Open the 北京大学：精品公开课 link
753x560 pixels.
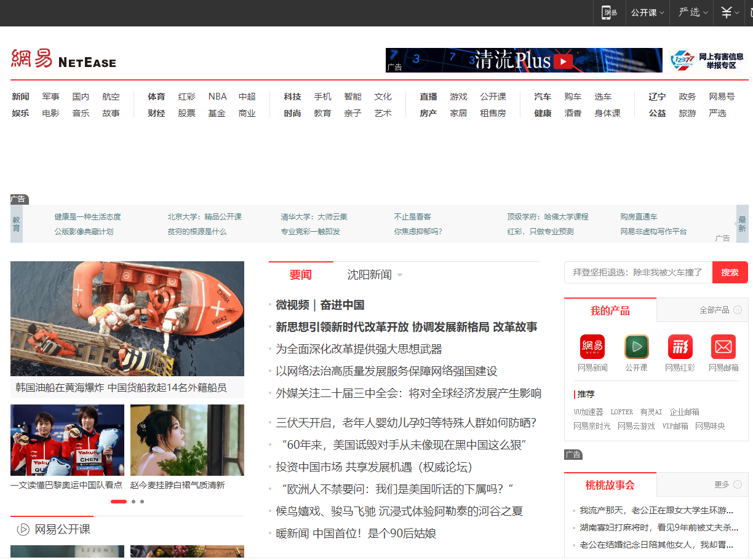[204, 216]
